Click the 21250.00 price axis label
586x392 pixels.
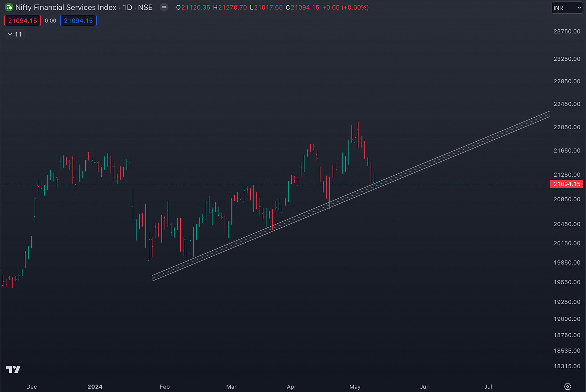(x=567, y=175)
